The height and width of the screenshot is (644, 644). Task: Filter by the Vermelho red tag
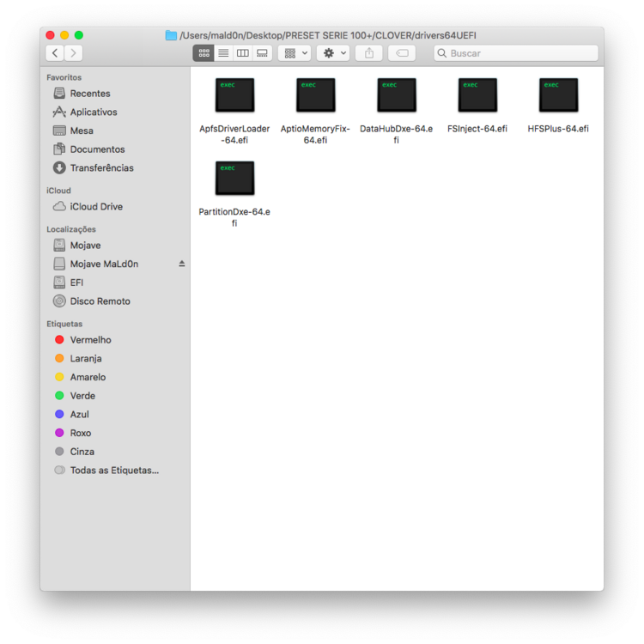[90, 340]
